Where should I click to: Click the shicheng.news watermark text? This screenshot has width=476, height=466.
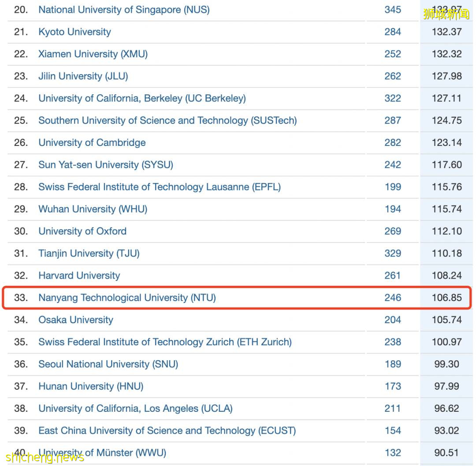42,458
